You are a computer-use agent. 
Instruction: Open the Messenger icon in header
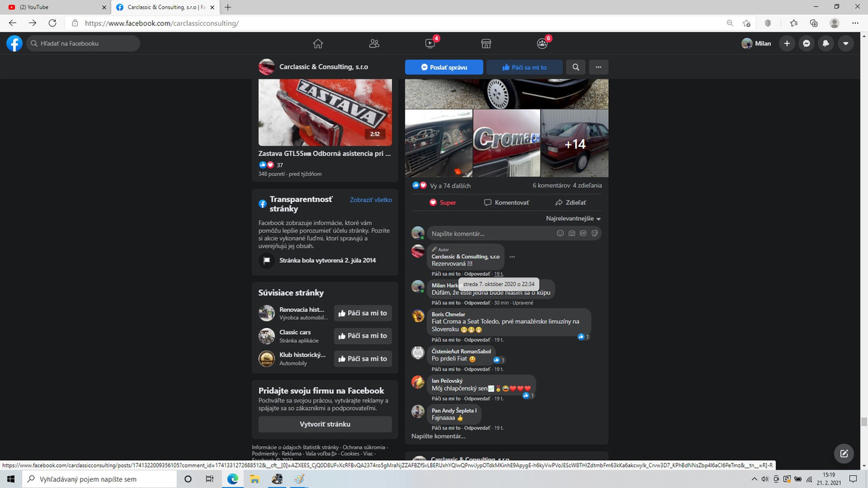point(806,43)
